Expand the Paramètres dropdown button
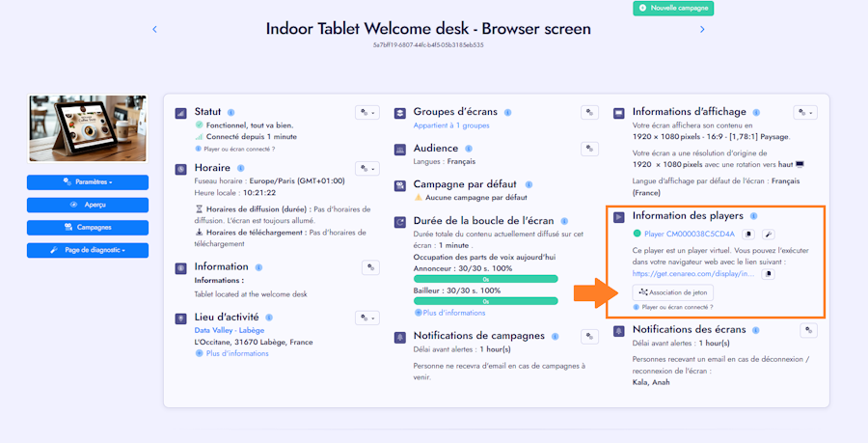 click(x=88, y=182)
